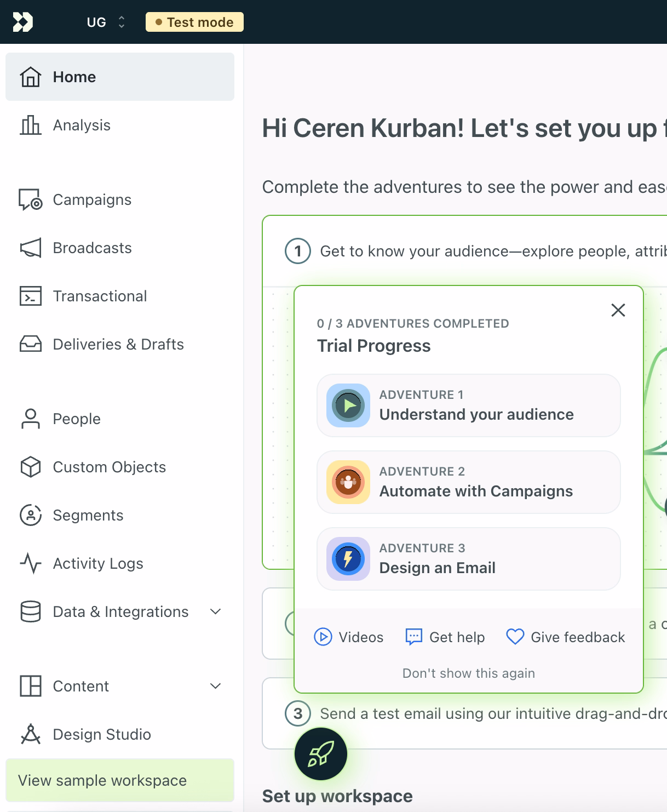Open Analysis via the bar chart icon
The width and height of the screenshot is (667, 812).
[x=31, y=125]
